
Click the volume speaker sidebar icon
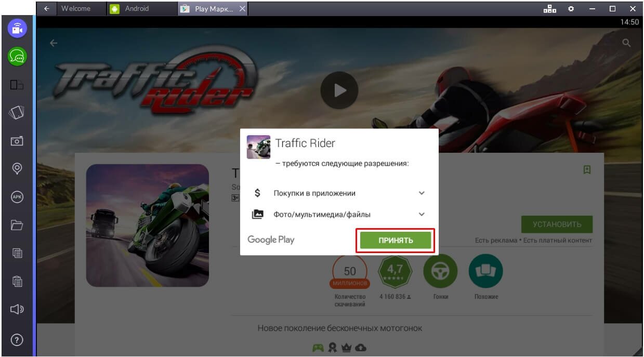pos(17,310)
